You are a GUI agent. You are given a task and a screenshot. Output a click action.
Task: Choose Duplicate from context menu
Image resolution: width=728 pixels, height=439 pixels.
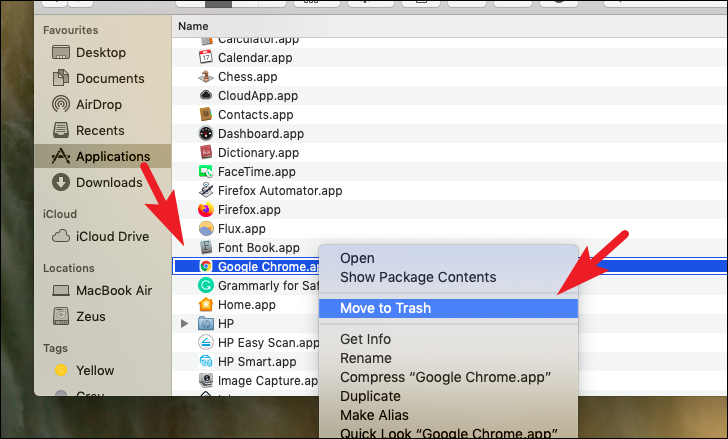[448, 396]
